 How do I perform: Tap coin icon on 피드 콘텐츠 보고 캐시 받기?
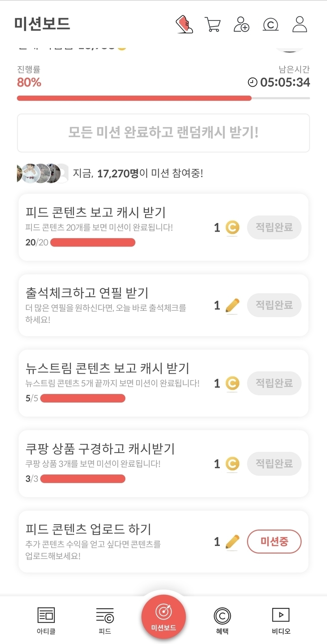click(232, 228)
